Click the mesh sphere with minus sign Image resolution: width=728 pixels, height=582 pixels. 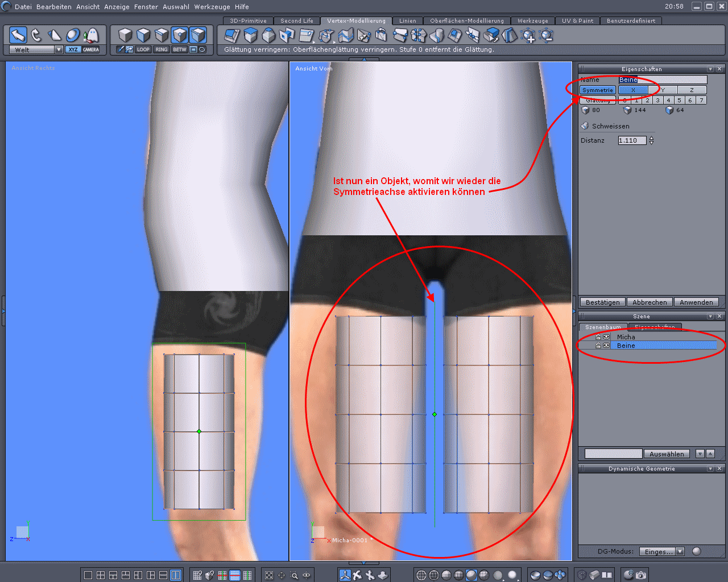(546, 35)
